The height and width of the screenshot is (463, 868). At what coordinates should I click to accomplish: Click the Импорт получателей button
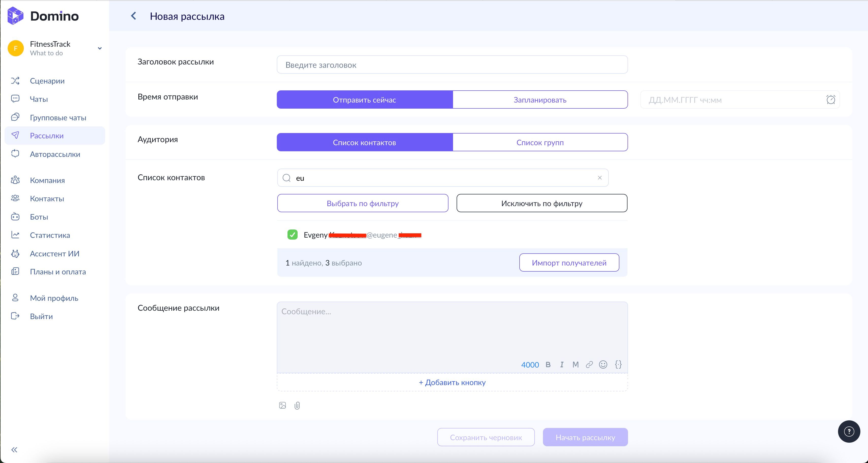[569, 263]
